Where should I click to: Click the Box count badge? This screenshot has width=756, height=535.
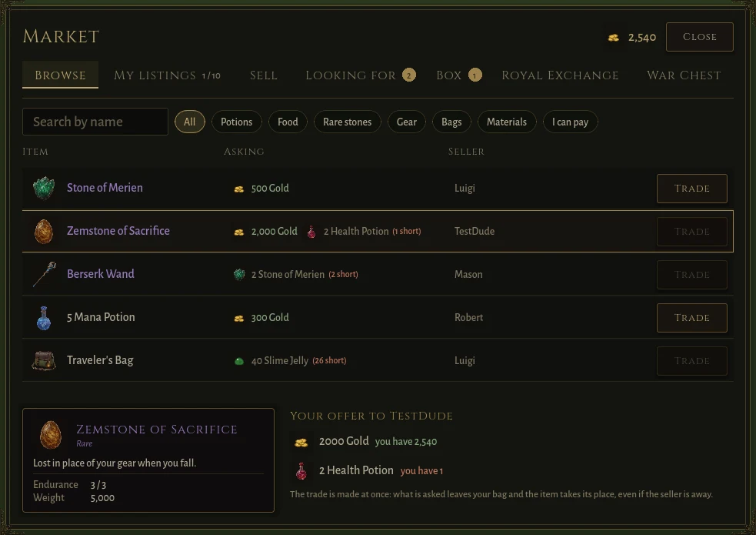coord(475,75)
